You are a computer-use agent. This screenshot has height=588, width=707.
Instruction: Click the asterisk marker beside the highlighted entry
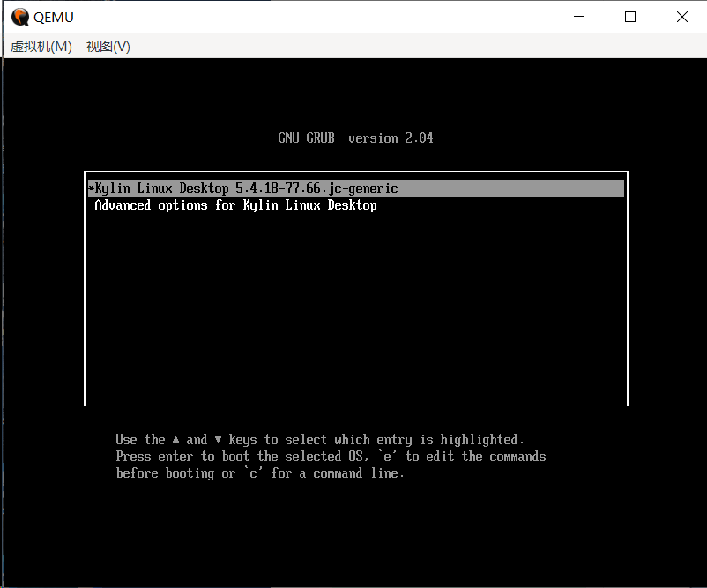[91, 189]
